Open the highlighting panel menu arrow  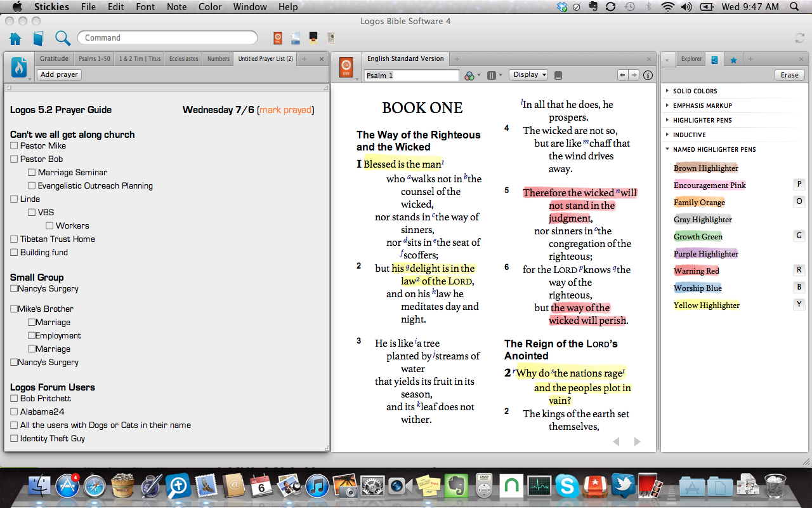[667, 60]
